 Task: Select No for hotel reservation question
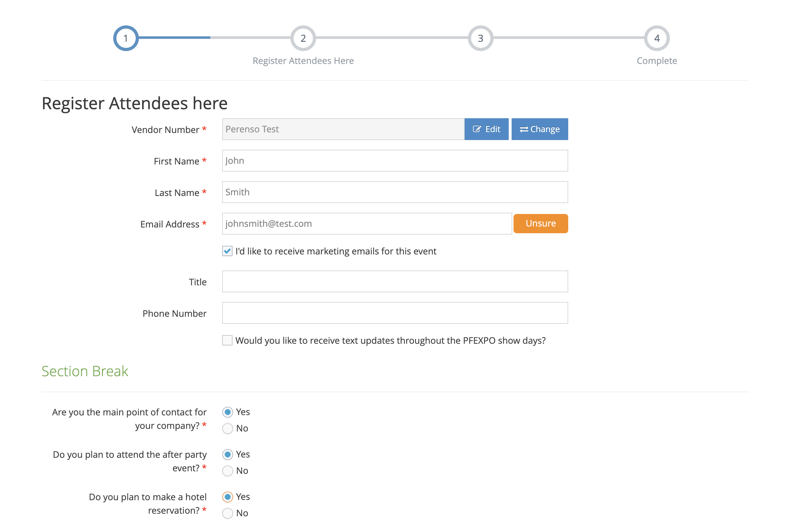click(227, 513)
